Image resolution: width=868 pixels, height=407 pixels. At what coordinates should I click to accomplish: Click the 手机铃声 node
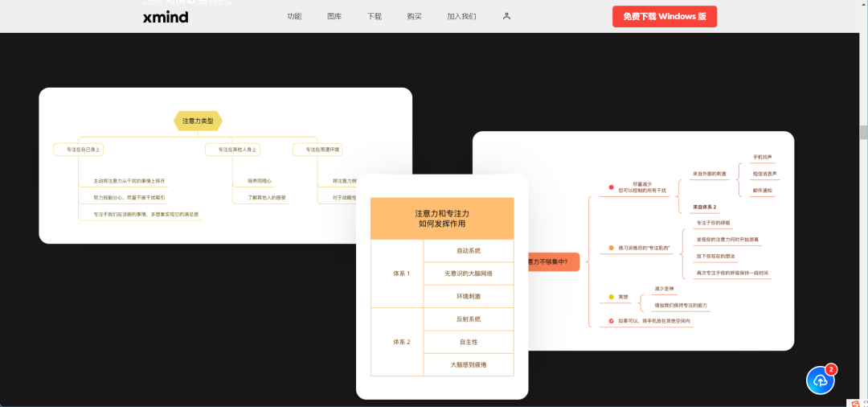pos(762,158)
